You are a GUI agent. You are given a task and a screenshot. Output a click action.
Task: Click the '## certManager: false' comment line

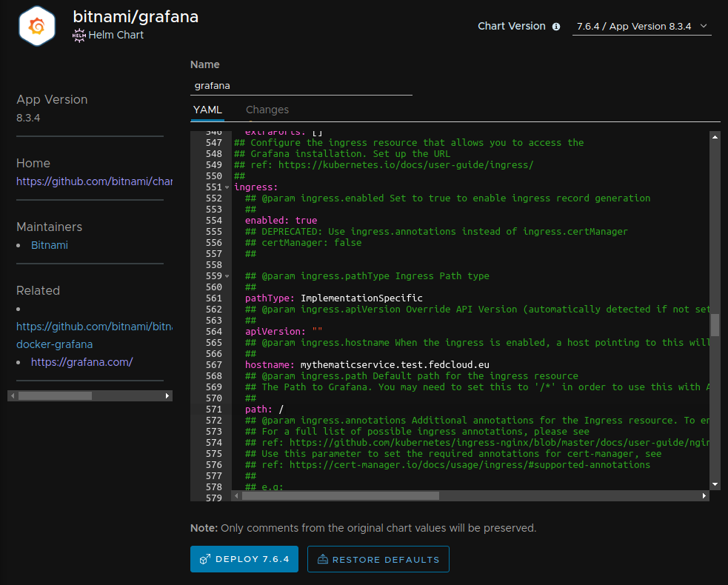pos(303,243)
